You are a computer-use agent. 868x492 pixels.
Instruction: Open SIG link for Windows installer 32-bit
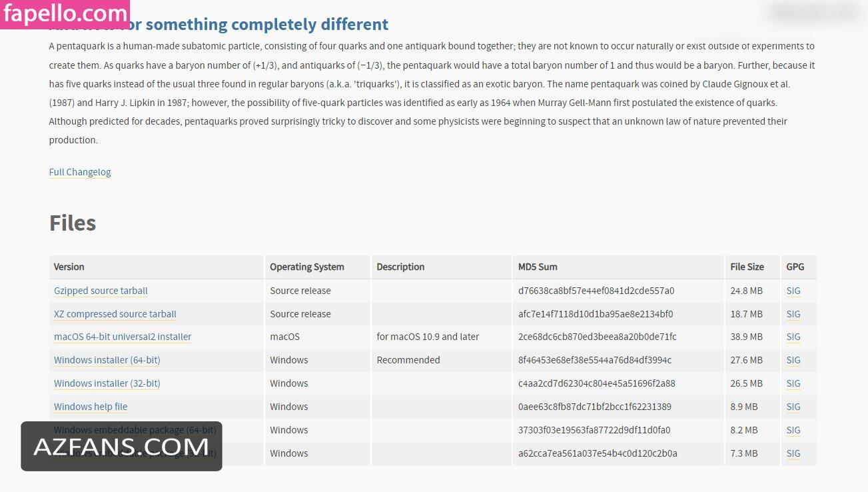coord(793,383)
